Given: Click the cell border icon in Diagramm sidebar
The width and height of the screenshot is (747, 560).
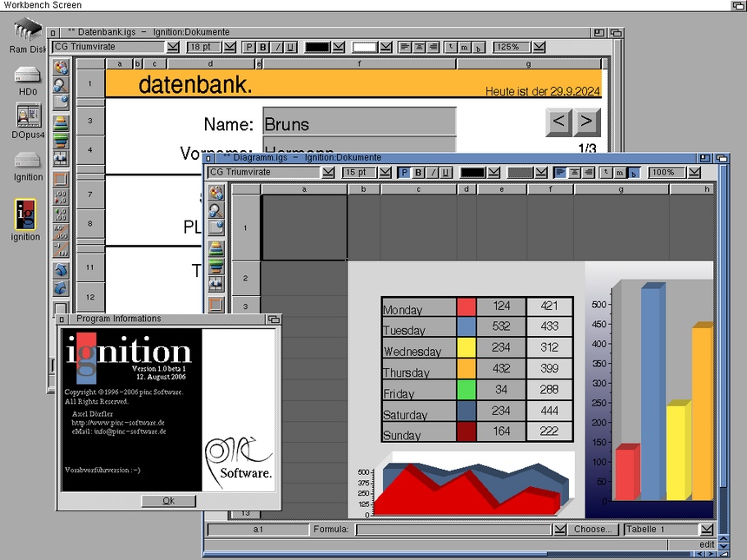Looking at the screenshot, I should click(x=215, y=305).
